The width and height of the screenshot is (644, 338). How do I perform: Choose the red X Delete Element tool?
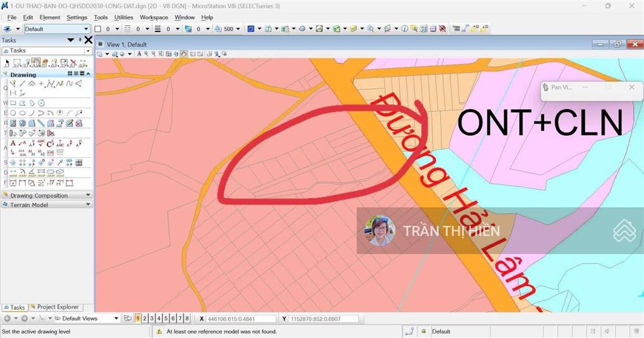click(73, 64)
